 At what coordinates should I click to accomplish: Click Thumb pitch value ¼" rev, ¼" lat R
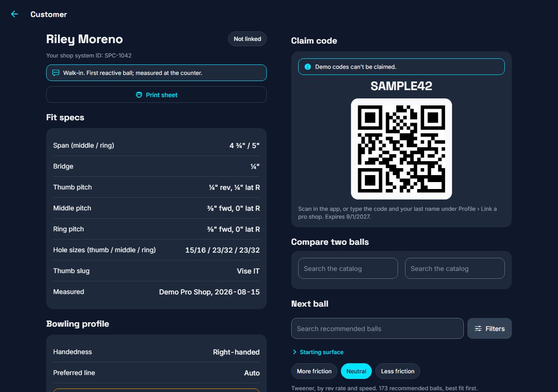click(234, 187)
